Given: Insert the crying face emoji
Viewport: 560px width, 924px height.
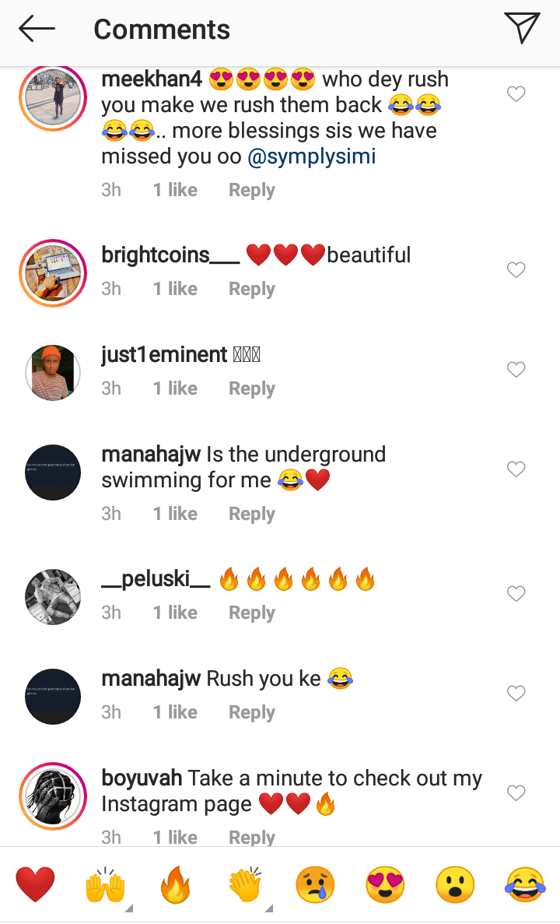Looking at the screenshot, I should (x=315, y=884).
